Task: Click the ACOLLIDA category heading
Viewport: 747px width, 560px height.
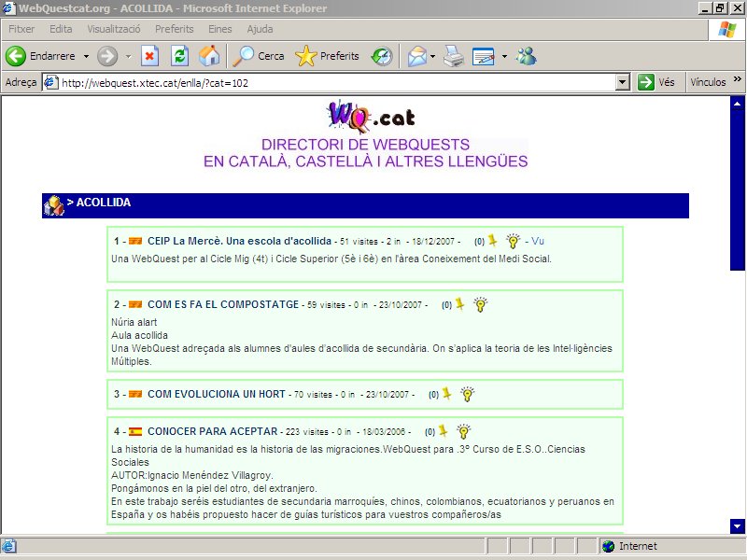Action: click(104, 203)
